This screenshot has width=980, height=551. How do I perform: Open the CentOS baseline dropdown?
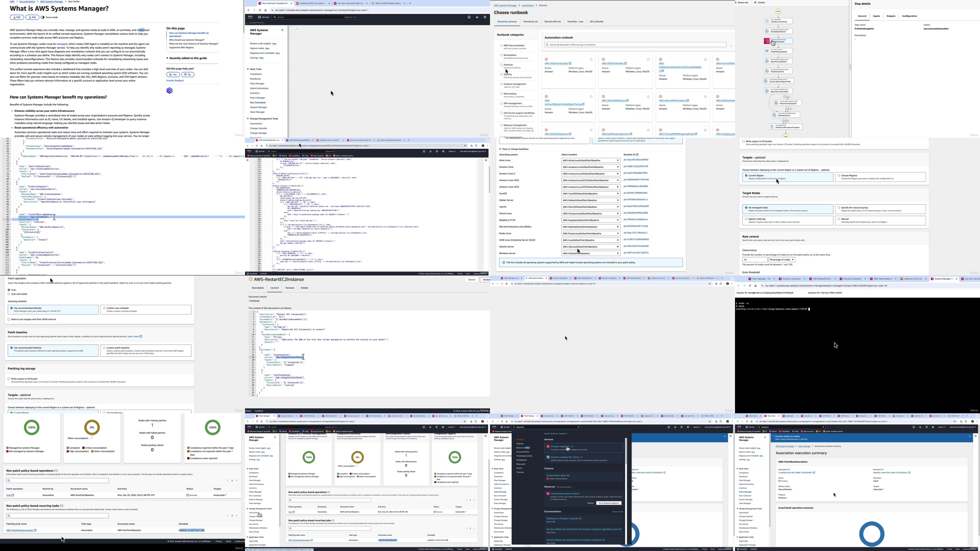(591, 193)
